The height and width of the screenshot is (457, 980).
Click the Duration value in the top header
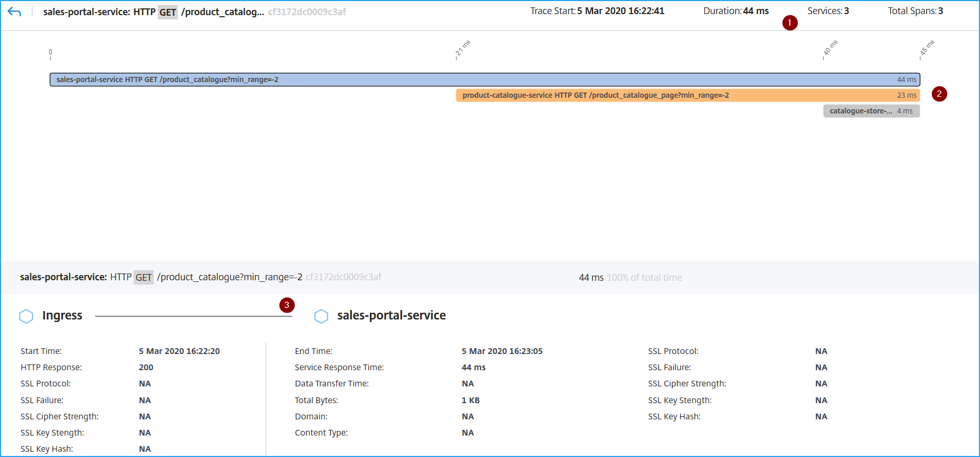pos(756,11)
